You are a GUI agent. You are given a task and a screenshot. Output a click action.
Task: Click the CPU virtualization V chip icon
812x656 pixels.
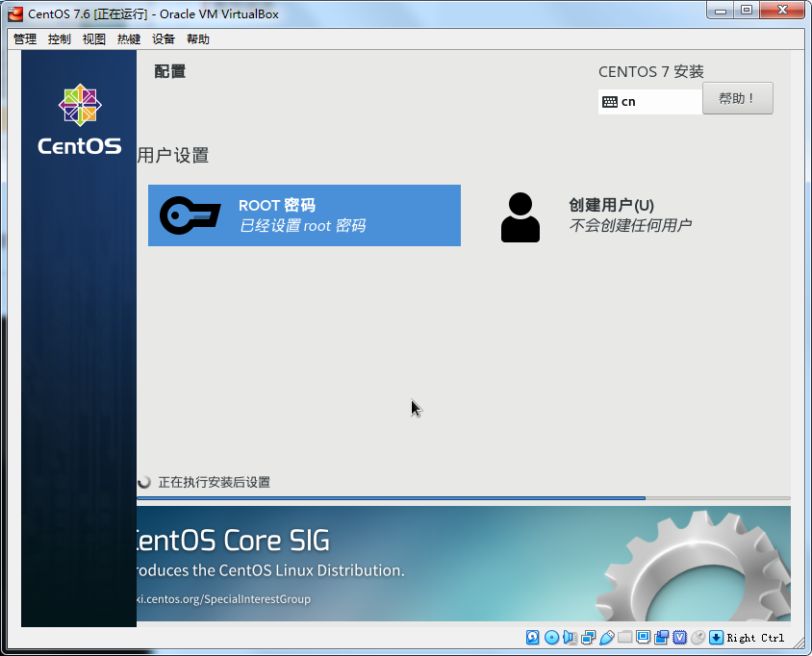(680, 638)
